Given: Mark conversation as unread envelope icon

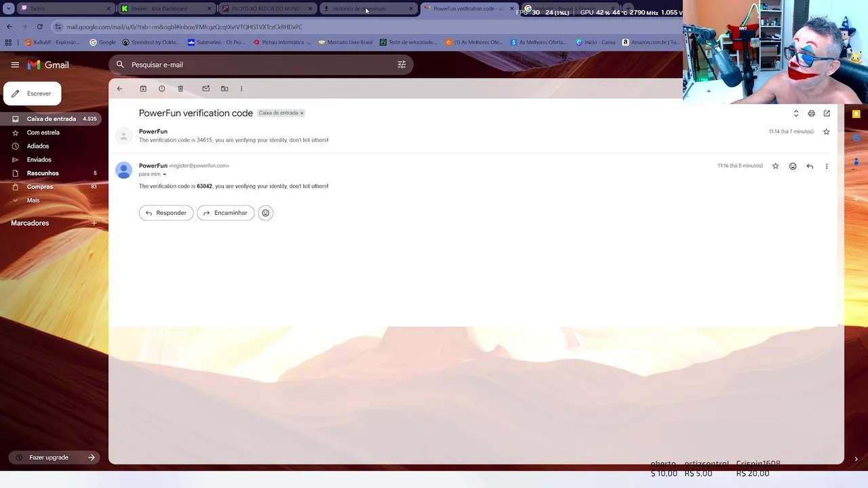Looking at the screenshot, I should point(205,89).
